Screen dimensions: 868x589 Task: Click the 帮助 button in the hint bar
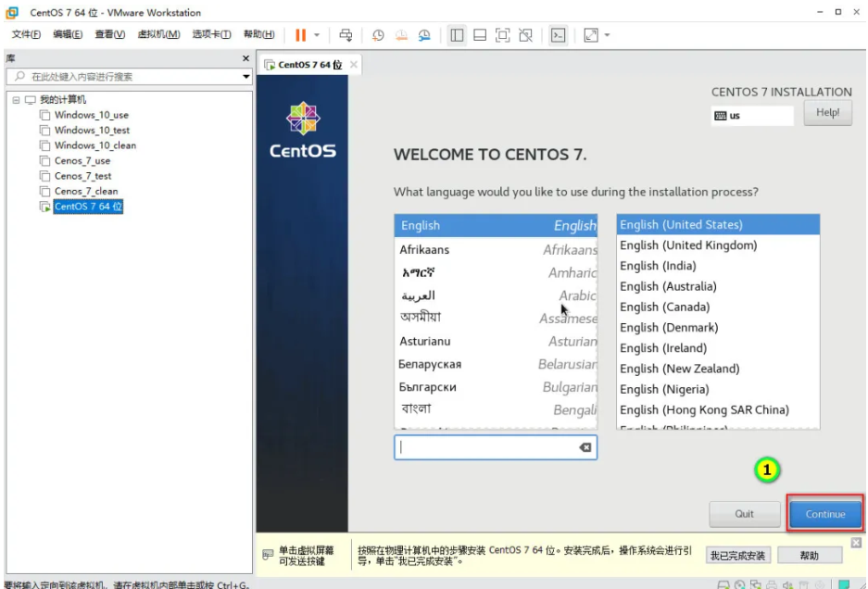tap(810, 556)
